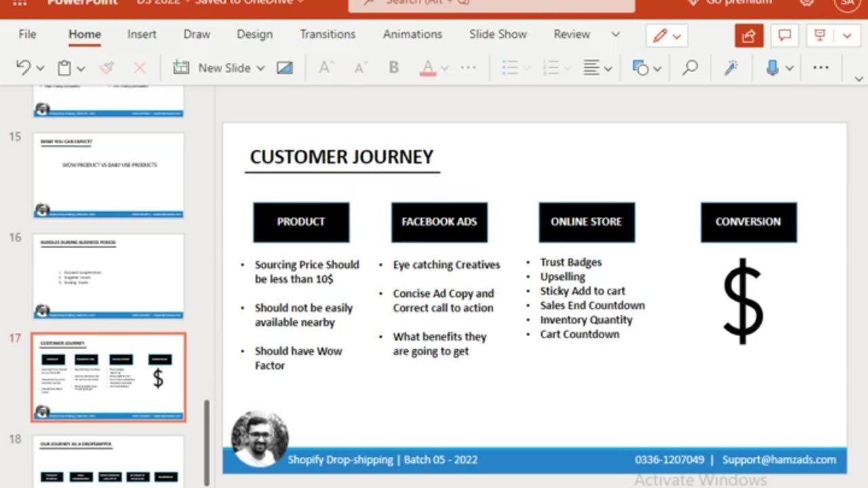The image size is (868, 488).
Task: Open the New Slide dropdown arrow
Action: click(260, 68)
